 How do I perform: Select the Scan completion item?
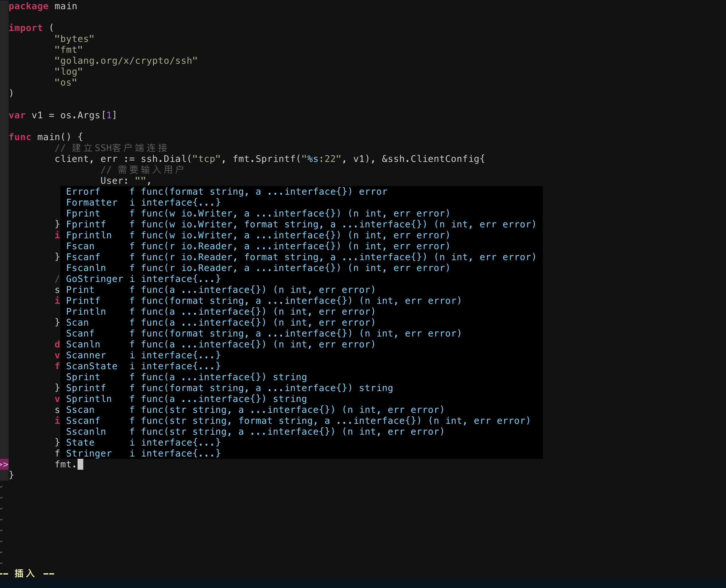pos(302,322)
